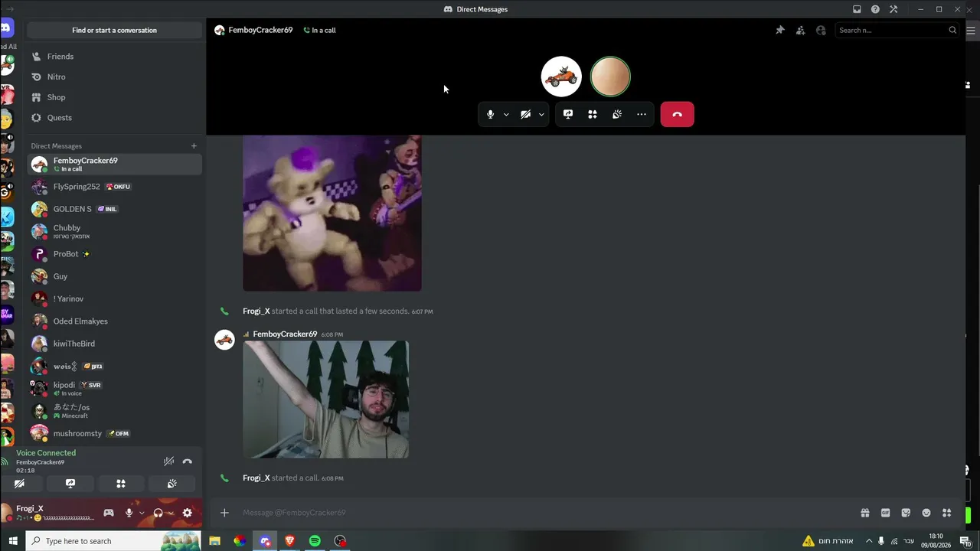Open the Windows Start menu

(11, 541)
